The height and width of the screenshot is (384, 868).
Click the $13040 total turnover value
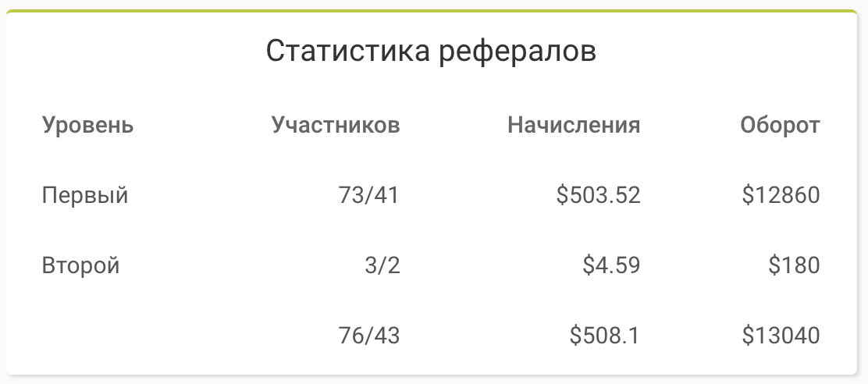tap(781, 336)
